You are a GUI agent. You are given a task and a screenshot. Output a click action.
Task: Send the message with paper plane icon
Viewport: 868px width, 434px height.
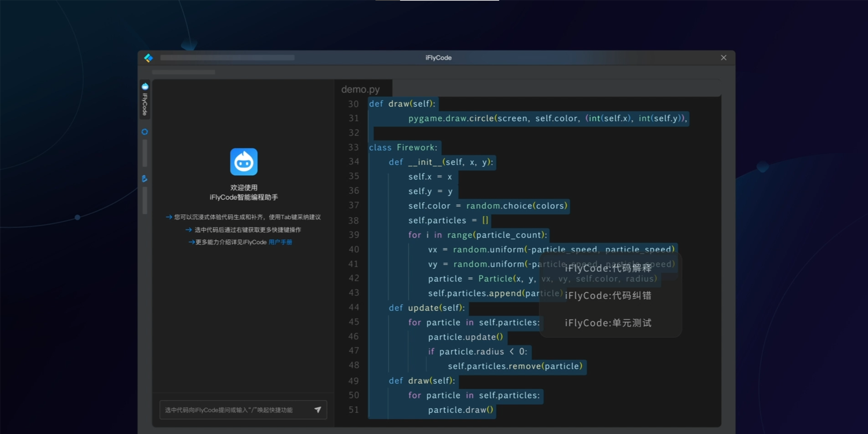pos(317,410)
